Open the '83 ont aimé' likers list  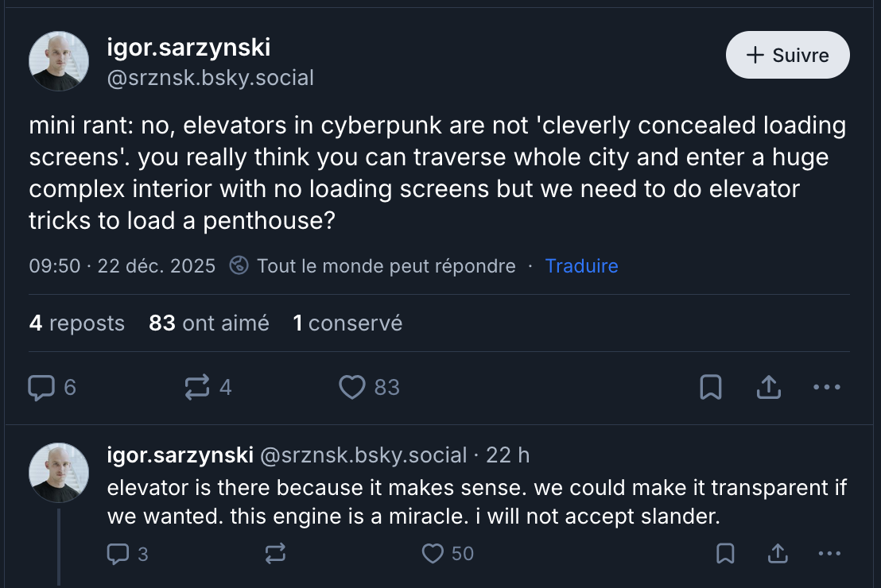(208, 323)
